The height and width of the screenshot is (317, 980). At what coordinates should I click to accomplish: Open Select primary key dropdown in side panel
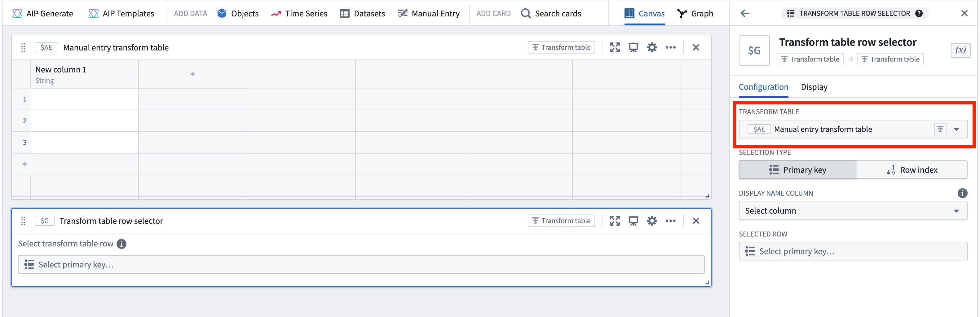(853, 251)
